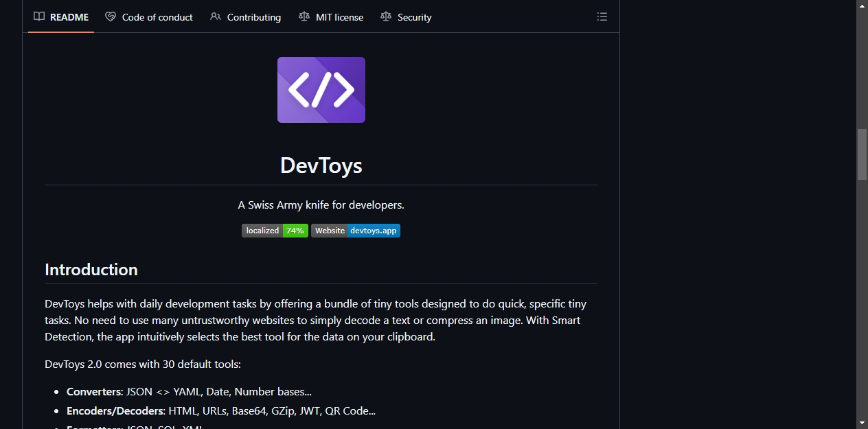Click the scrollbar up arrow

pyautogui.click(x=862, y=5)
